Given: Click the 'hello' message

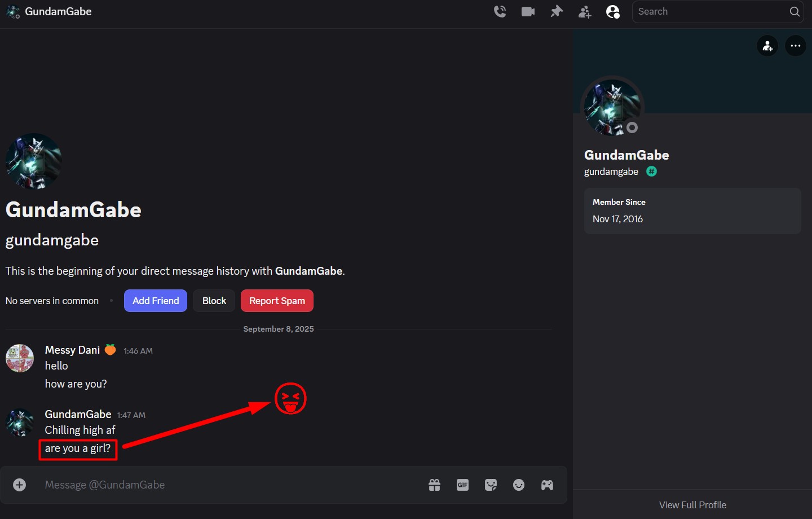Looking at the screenshot, I should (x=56, y=366).
